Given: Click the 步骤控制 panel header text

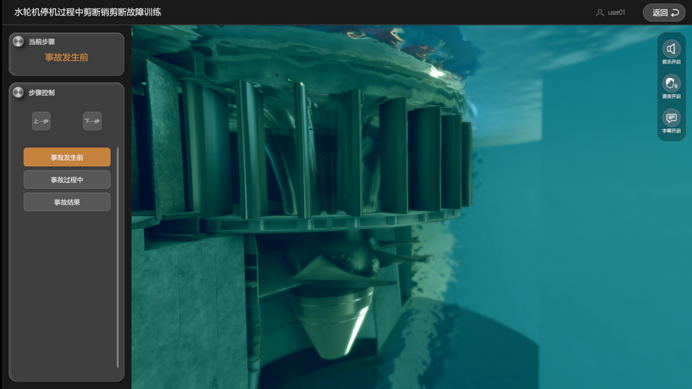Looking at the screenshot, I should (41, 93).
